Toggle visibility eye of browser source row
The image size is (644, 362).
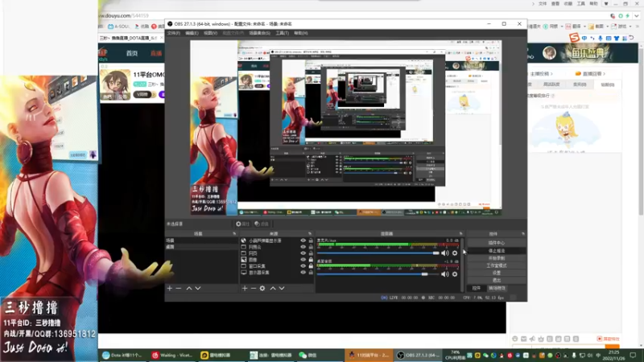pyautogui.click(x=303, y=241)
